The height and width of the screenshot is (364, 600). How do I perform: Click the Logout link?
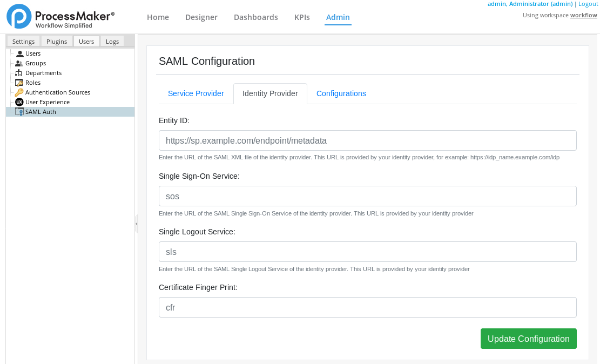[x=588, y=4]
